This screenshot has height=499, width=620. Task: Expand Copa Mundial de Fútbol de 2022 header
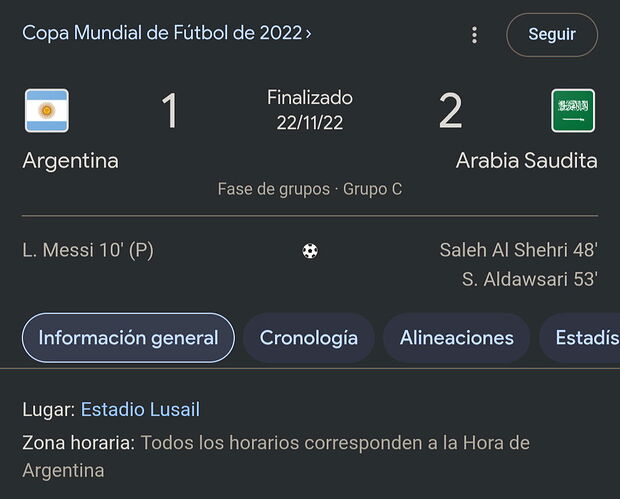pyautogui.click(x=167, y=33)
